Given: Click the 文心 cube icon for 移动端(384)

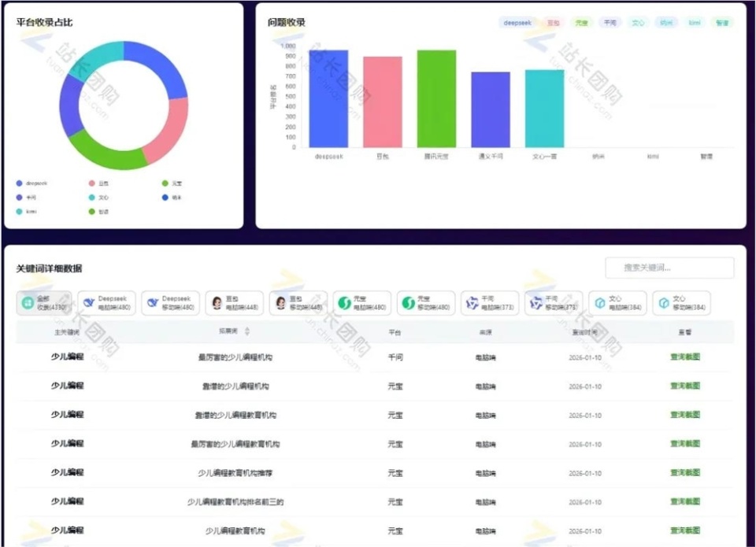Looking at the screenshot, I should pyautogui.click(x=664, y=303).
